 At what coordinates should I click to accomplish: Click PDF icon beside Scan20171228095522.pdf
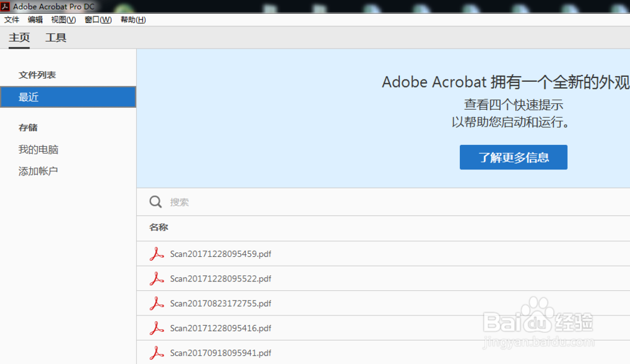pos(157,278)
